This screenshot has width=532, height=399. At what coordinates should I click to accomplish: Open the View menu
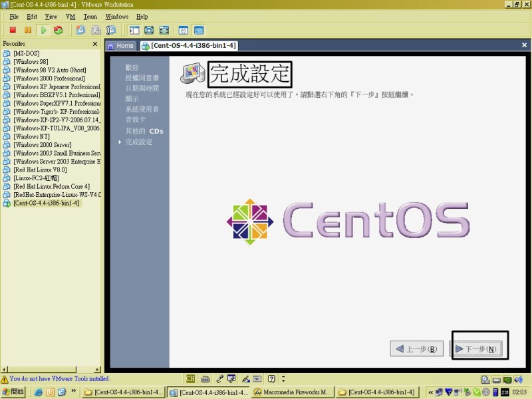click(x=51, y=17)
